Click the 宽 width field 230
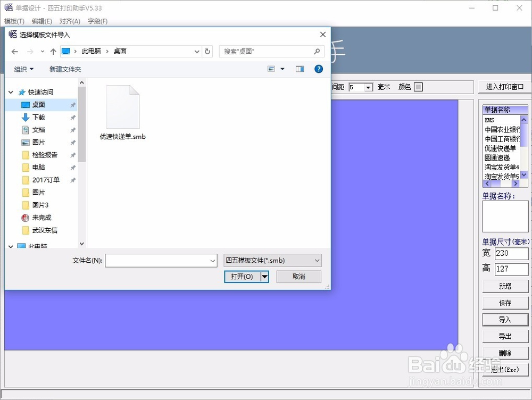Image resolution: width=532 pixels, height=400 pixels. [511, 253]
